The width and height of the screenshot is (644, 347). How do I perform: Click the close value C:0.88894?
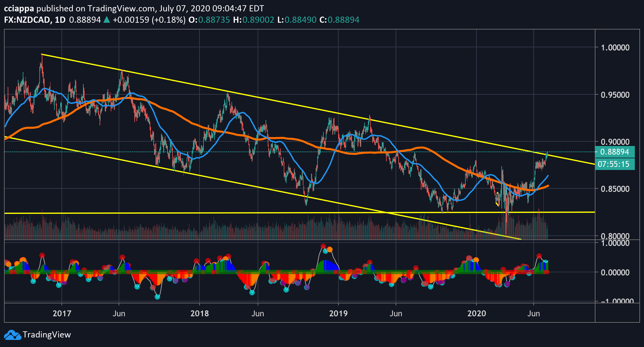click(x=339, y=20)
